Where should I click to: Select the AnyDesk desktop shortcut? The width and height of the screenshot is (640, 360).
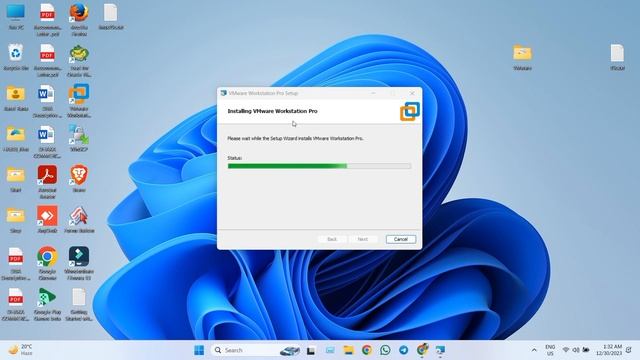coord(47,220)
